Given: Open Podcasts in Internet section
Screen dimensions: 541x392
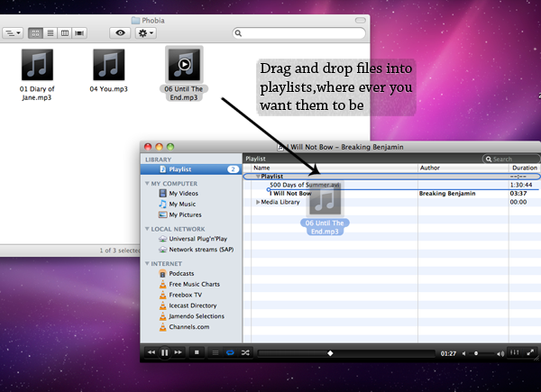Looking at the screenshot, I should [x=181, y=273].
